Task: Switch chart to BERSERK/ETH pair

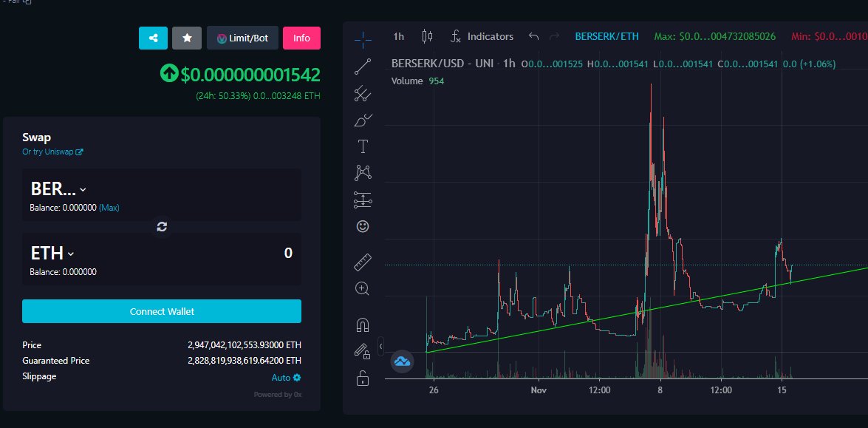Action: click(x=606, y=36)
